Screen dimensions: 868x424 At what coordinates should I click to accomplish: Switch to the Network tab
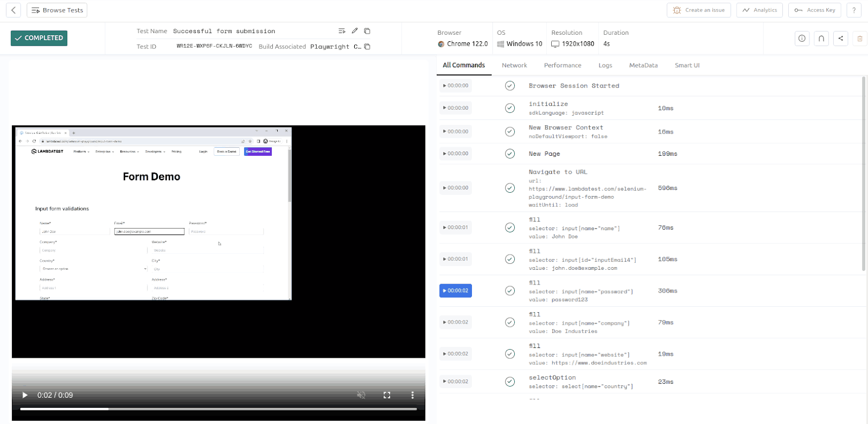click(514, 65)
